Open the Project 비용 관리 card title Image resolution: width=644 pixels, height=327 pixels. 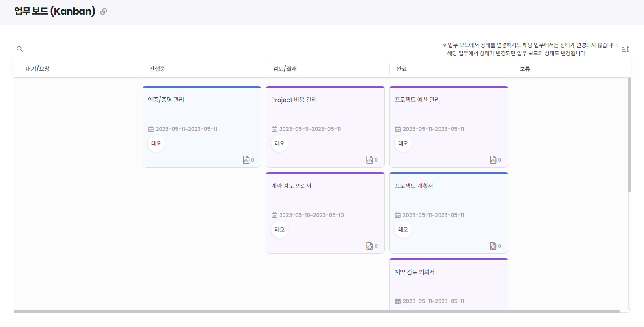pyautogui.click(x=294, y=100)
